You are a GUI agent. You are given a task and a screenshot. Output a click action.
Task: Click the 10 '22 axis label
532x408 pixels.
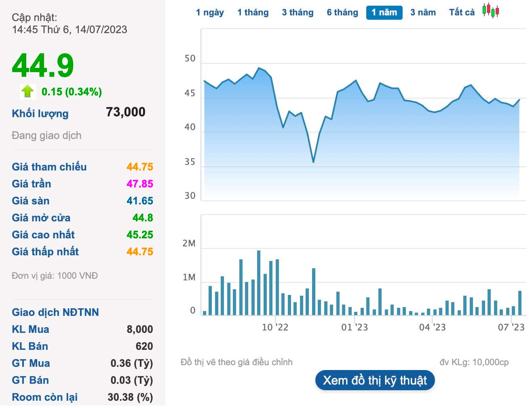(275, 327)
